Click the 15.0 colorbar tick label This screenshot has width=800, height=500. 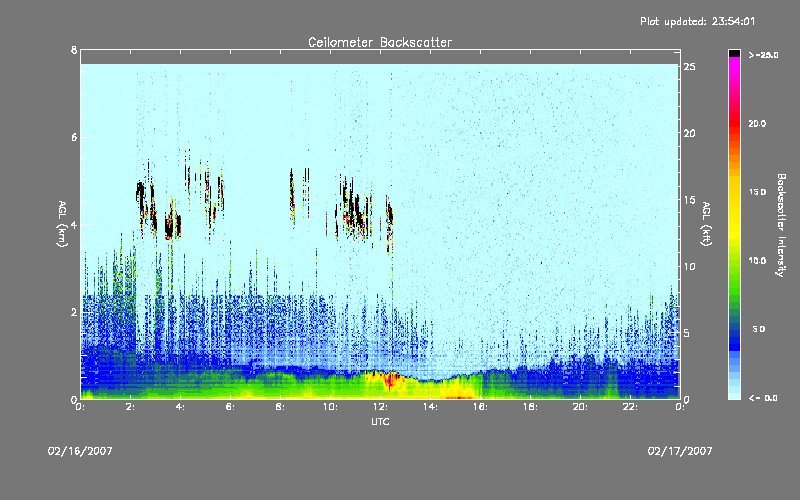click(x=757, y=192)
